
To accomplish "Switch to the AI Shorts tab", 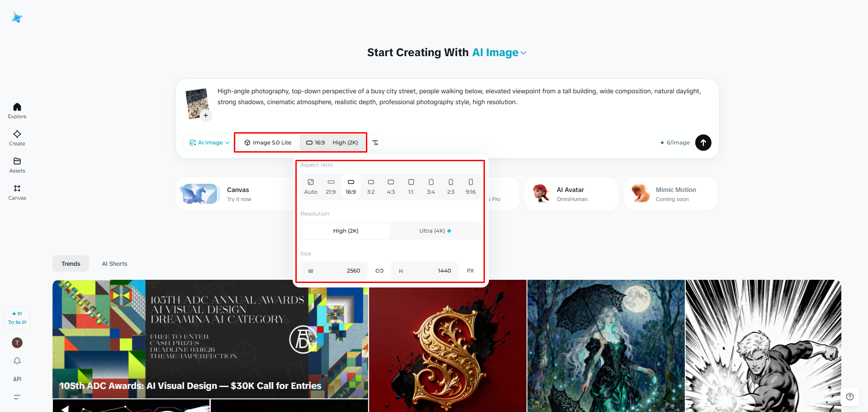I will point(114,263).
